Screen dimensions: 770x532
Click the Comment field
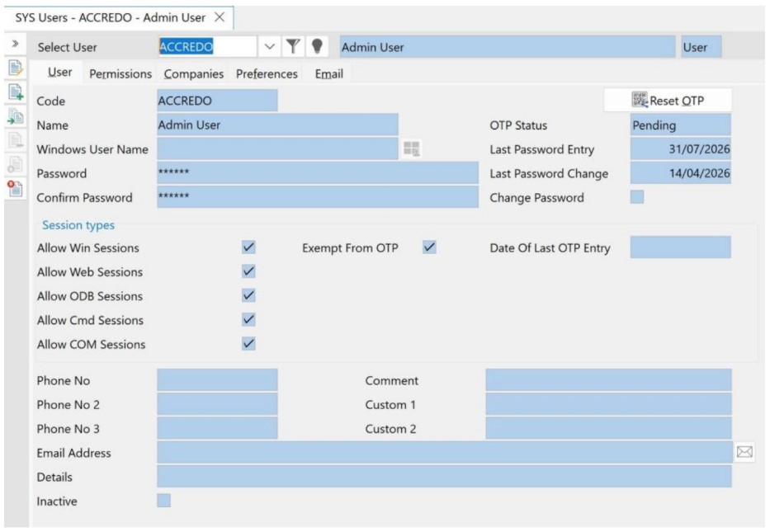pos(608,380)
